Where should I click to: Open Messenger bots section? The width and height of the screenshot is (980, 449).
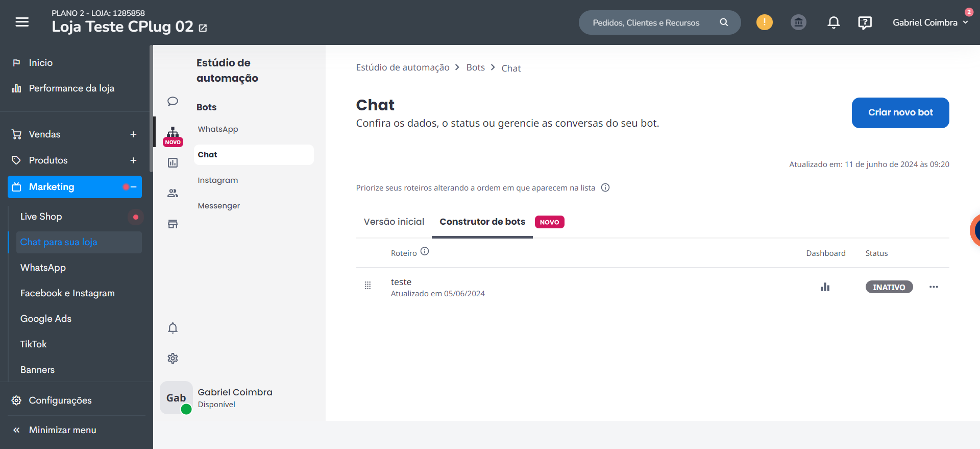pos(219,206)
